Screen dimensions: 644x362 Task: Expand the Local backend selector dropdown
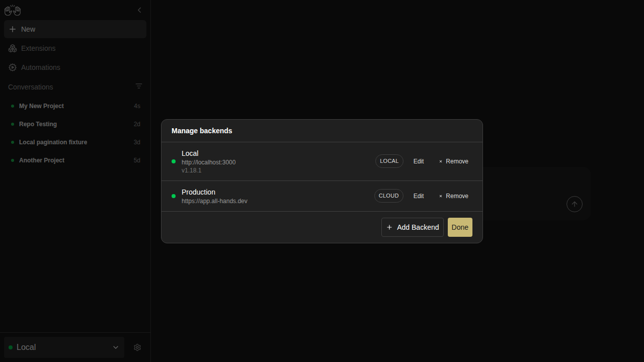[64, 347]
